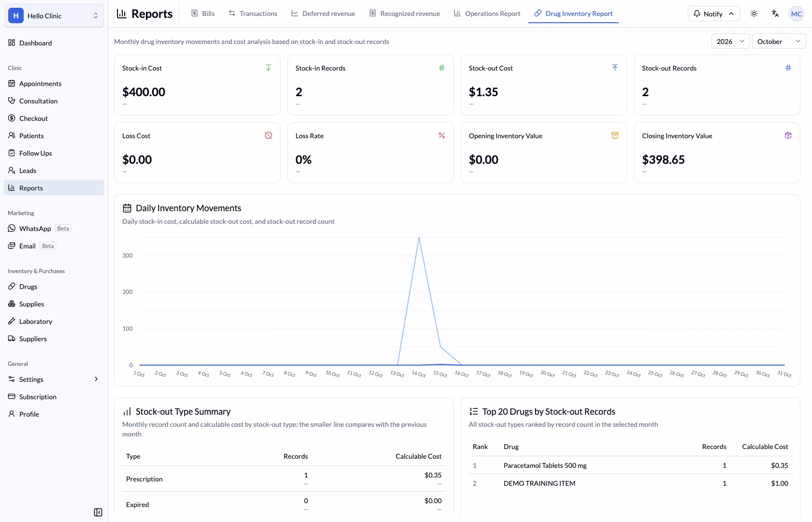Click the Stock-out Cost up-arrow icon
This screenshot has width=812, height=522.
click(615, 68)
